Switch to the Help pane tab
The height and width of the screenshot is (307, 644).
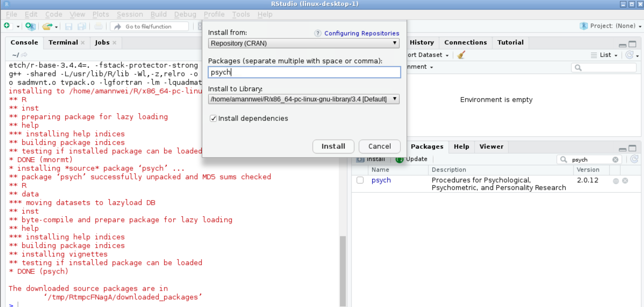tap(461, 146)
